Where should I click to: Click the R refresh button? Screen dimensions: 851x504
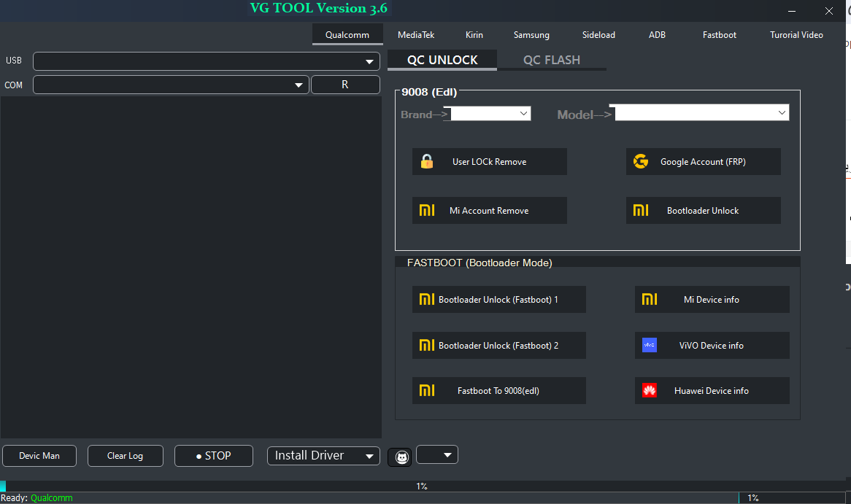pyautogui.click(x=345, y=85)
